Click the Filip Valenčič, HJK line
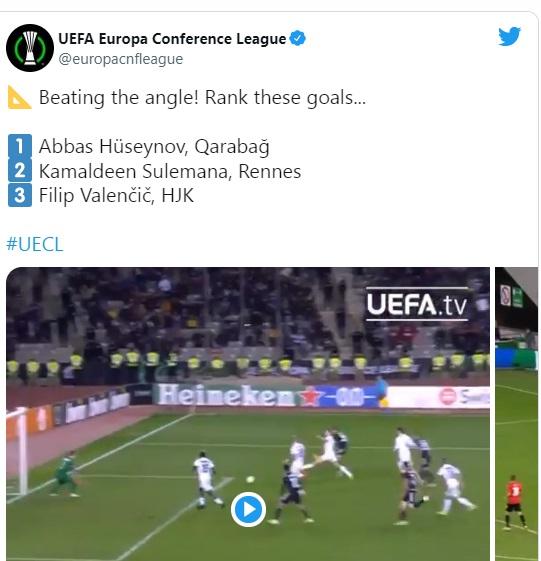Image resolution: width=541 pixels, height=561 pixels. (116, 196)
